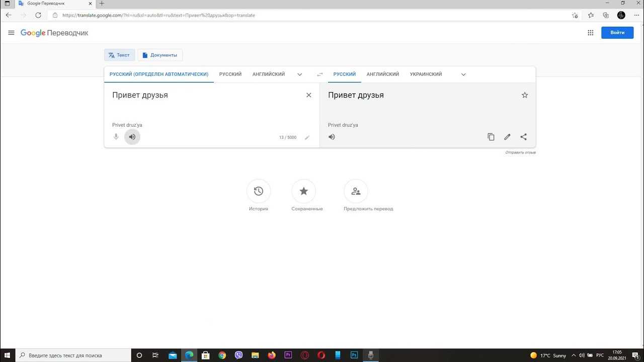This screenshot has width=644, height=362.
Task: Open browser Collections
Action: [606, 15]
